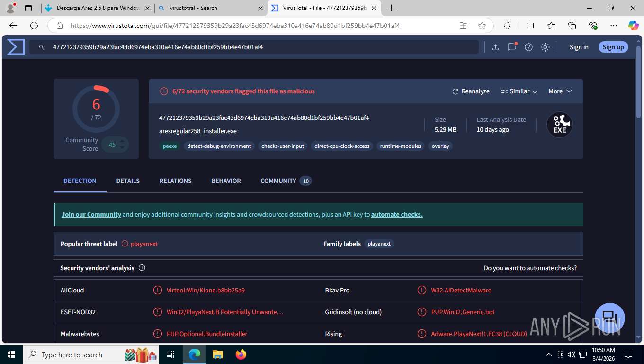Image resolution: width=644 pixels, height=364 pixels.
Task: Open the Copilot icon in browser toolbar
Action: 633,26
